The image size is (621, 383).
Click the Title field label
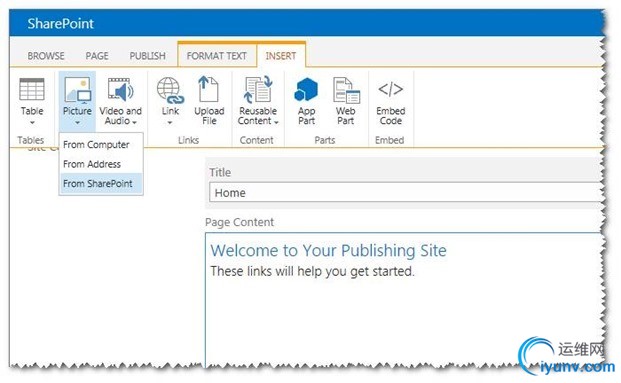(x=220, y=172)
